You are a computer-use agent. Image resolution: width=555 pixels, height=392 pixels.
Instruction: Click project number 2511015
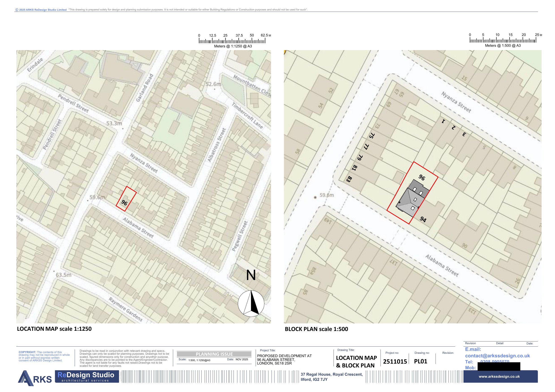[x=395, y=362]
